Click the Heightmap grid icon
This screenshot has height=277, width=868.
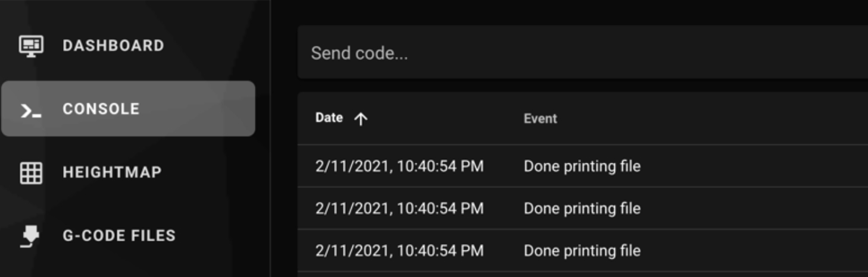pos(31,173)
